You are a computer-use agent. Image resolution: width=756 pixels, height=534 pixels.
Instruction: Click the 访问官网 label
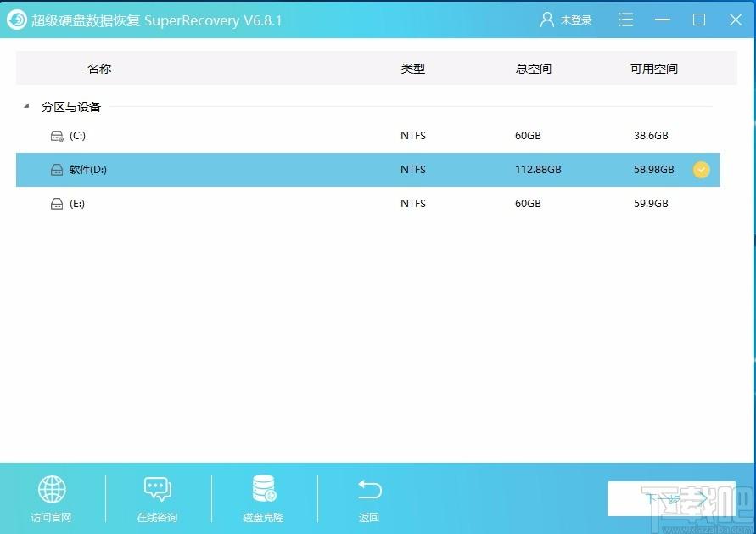point(51,518)
